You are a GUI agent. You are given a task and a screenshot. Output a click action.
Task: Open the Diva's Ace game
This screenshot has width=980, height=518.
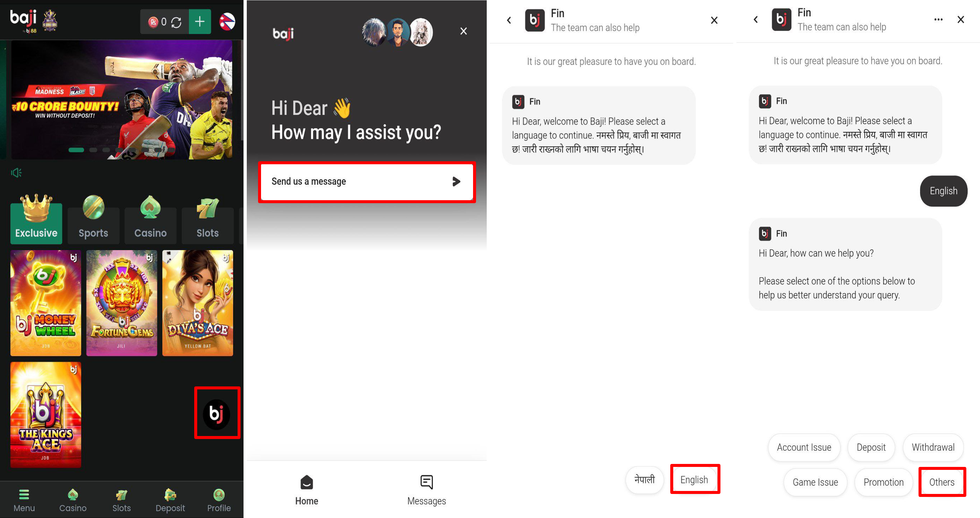click(197, 303)
